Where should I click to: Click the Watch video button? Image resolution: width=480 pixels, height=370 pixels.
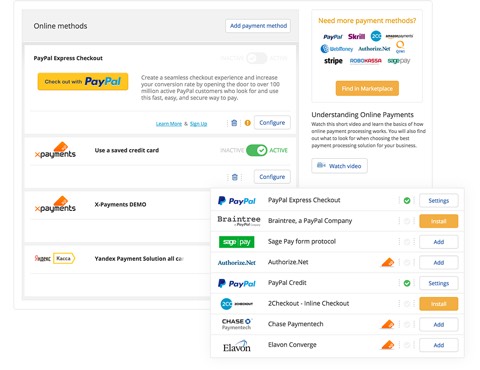[339, 166]
